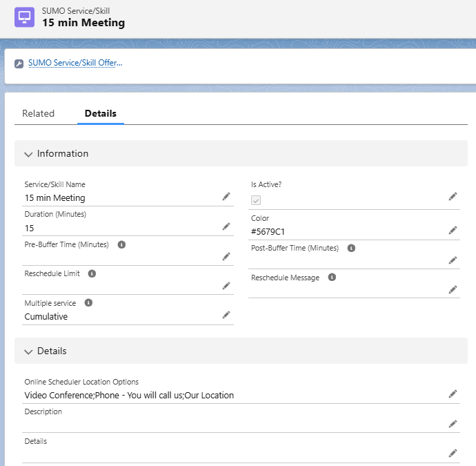Viewport: 476px width, 466px height.
Task: Collapse the Details section chevron
Action: 28,351
